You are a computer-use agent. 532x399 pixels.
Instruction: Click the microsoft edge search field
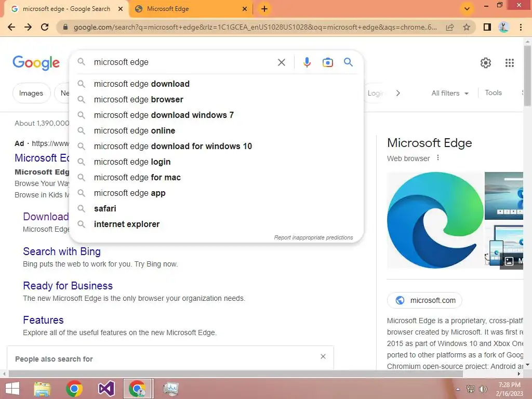pyautogui.click(x=183, y=62)
